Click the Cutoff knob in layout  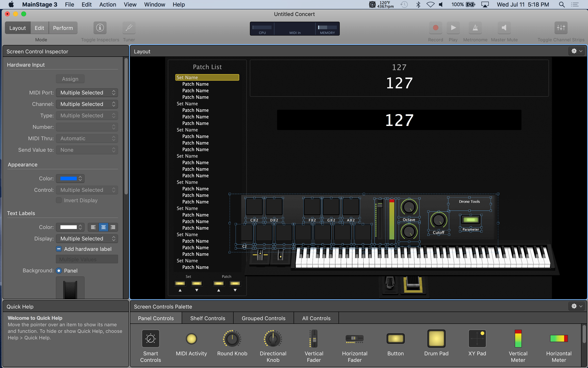tap(438, 220)
